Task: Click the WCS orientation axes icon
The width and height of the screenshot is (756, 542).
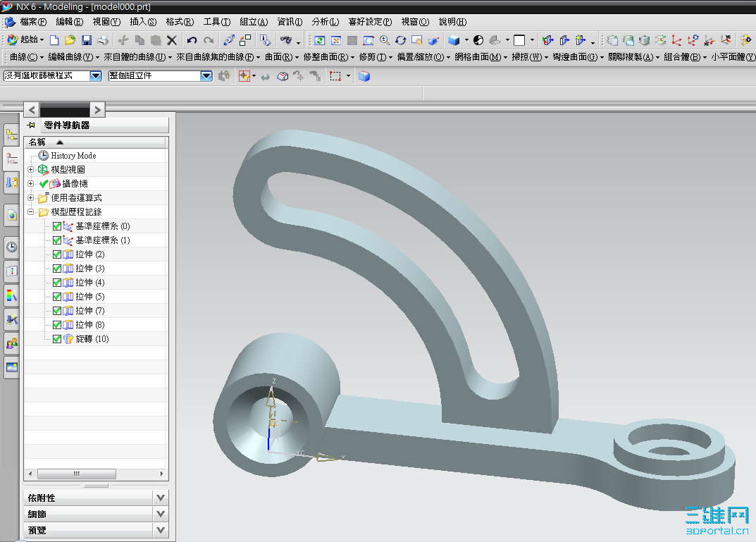Action: pos(677,40)
